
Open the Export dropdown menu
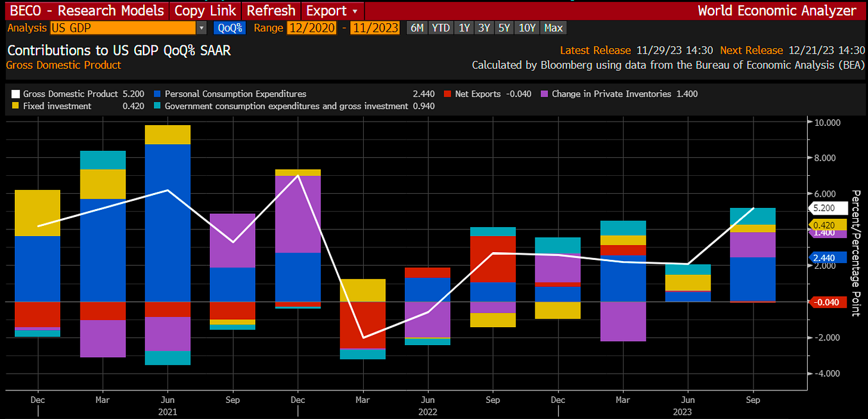pos(332,11)
